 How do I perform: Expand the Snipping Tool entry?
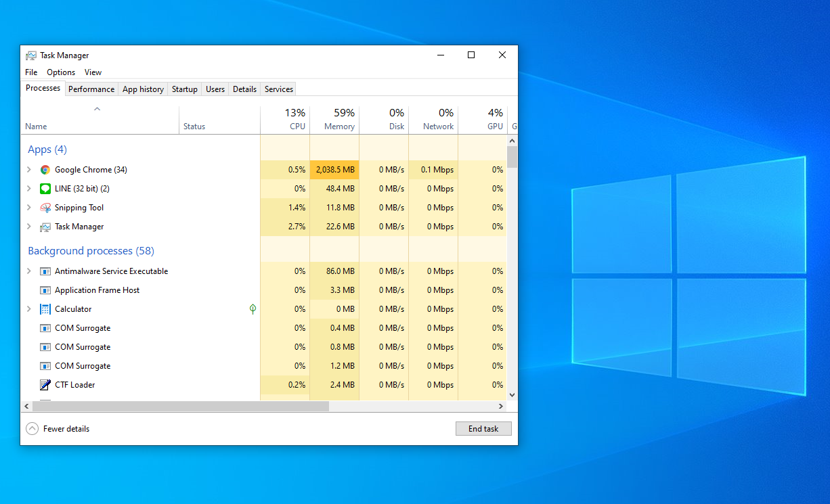coord(28,208)
